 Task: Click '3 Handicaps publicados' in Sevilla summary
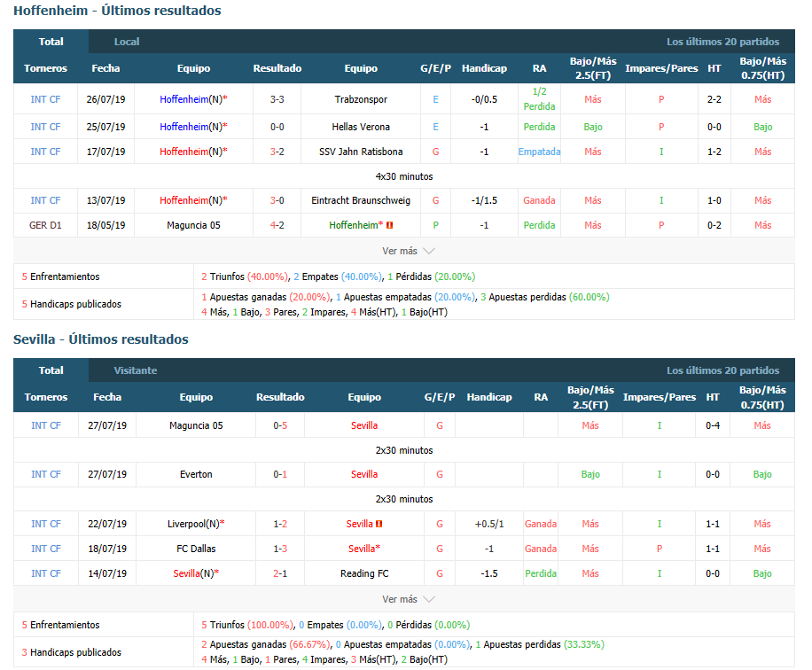(x=72, y=652)
